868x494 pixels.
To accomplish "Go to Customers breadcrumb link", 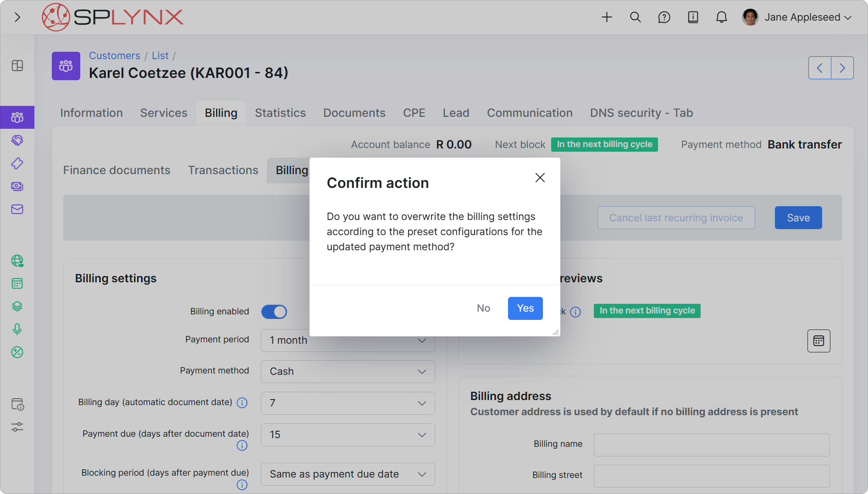I will pyautogui.click(x=115, y=55).
